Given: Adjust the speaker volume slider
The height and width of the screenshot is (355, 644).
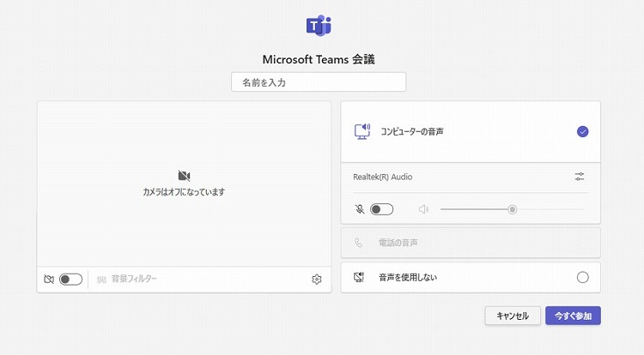Looking at the screenshot, I should tap(512, 209).
